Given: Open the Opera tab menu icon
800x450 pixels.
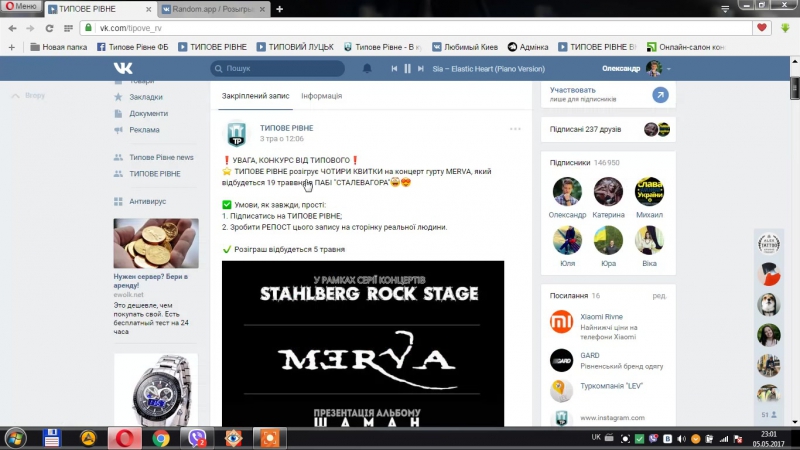Looking at the screenshot, I should [725, 9].
